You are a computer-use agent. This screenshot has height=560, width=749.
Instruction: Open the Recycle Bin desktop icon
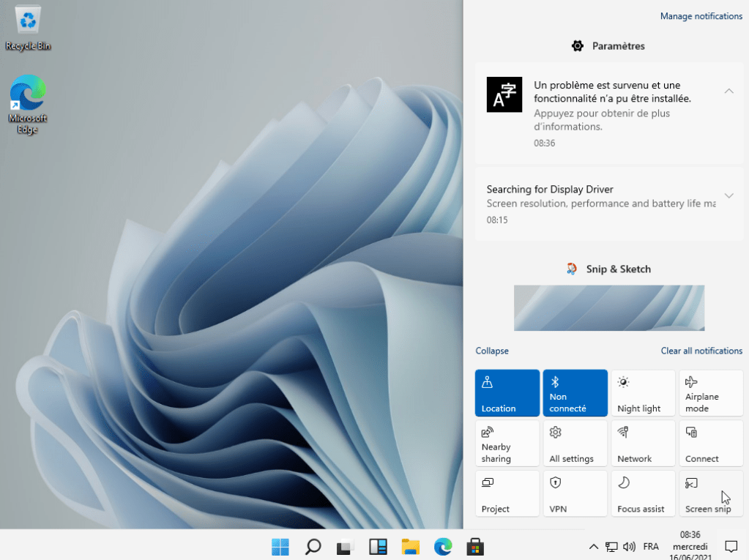(29, 28)
